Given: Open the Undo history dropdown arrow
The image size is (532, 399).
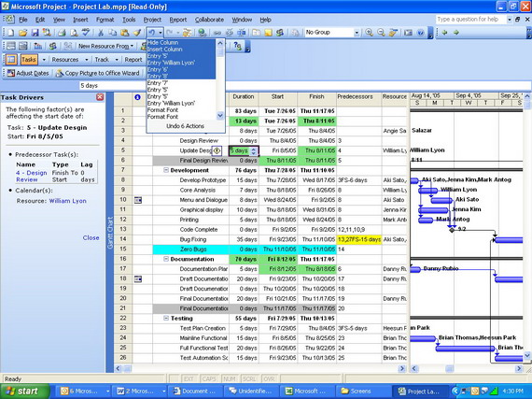Looking at the screenshot, I should click(x=161, y=33).
